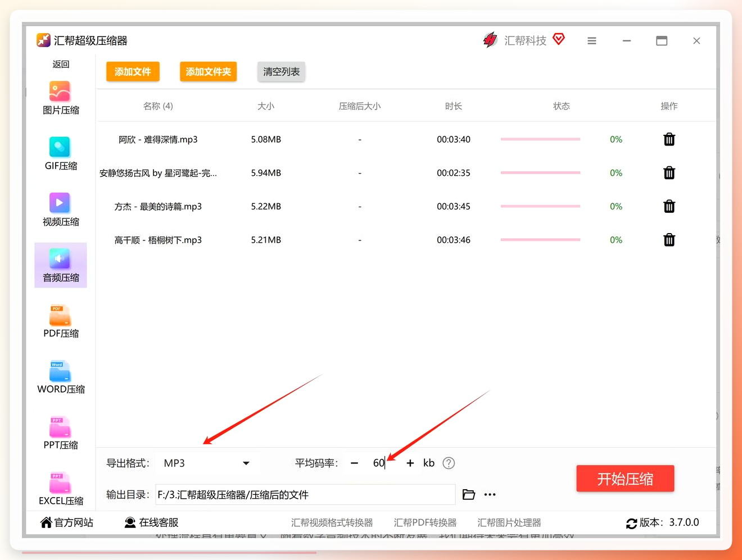
Task: Select the 音频压缩 audio compression tool
Action: pyautogui.click(x=61, y=265)
